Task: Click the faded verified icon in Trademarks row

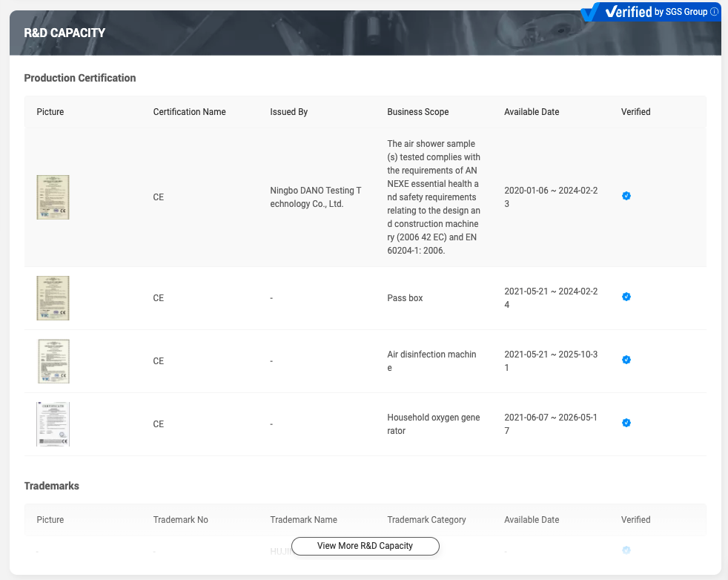Action: click(626, 550)
